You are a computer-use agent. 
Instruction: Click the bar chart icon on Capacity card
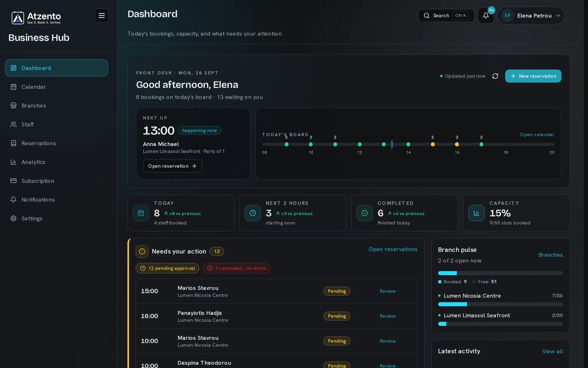pyautogui.click(x=476, y=213)
